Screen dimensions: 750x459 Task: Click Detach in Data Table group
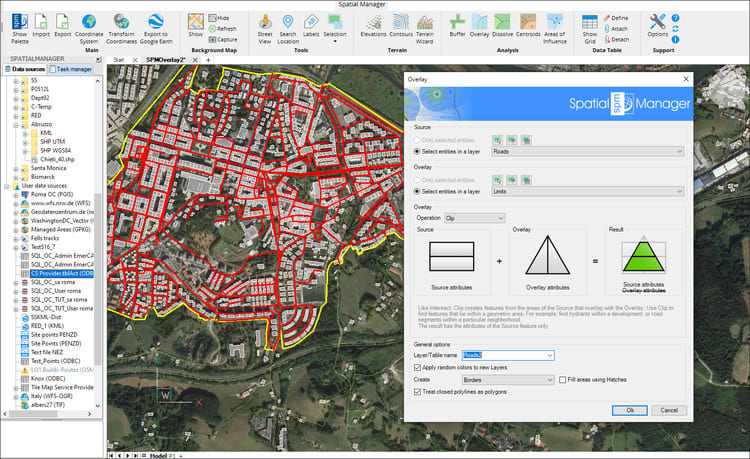(x=617, y=40)
